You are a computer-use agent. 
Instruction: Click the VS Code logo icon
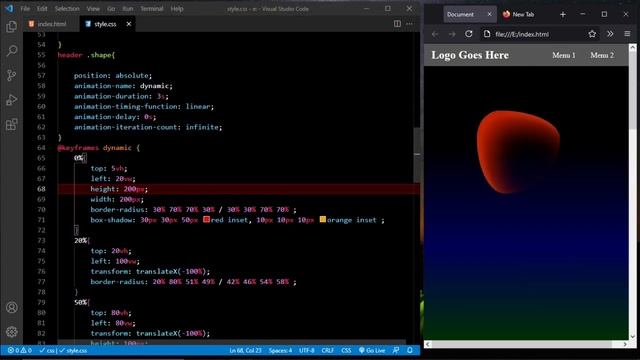click(9, 8)
